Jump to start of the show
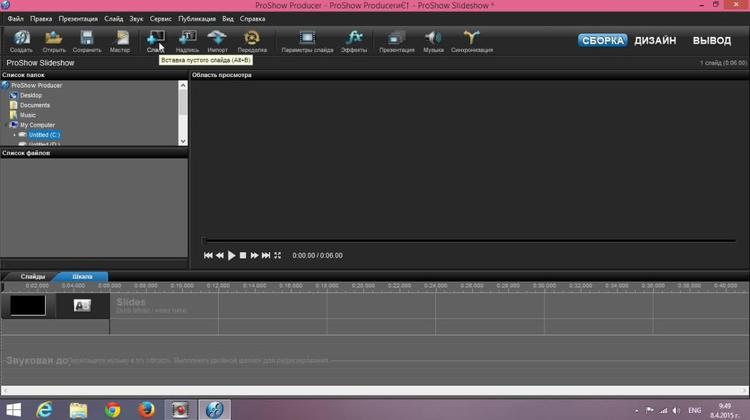Viewport: 750px width, 420px height. click(x=208, y=255)
